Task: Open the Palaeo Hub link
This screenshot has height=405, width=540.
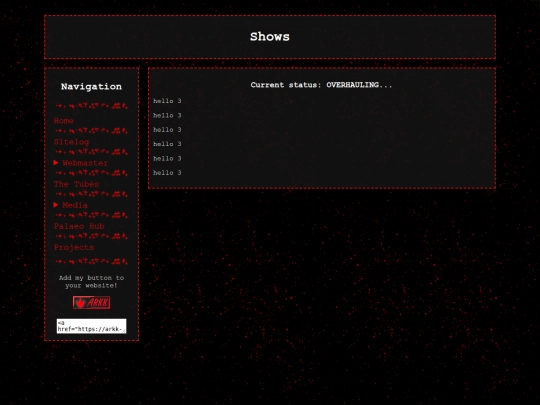Action: pos(79,226)
